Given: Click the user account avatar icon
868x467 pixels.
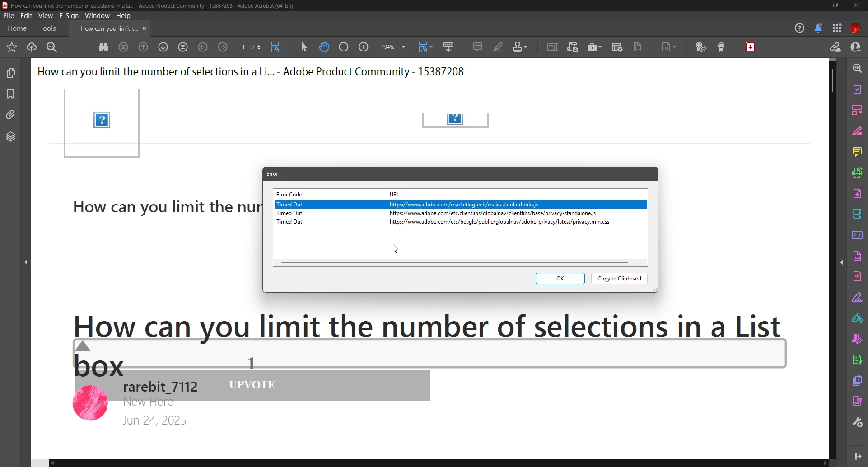Looking at the screenshot, I should tap(856, 28).
